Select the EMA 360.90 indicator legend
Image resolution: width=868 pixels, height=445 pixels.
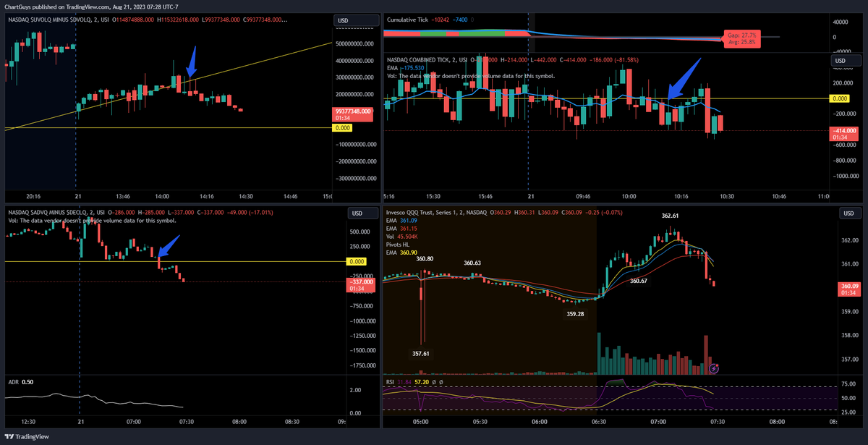(x=403, y=252)
